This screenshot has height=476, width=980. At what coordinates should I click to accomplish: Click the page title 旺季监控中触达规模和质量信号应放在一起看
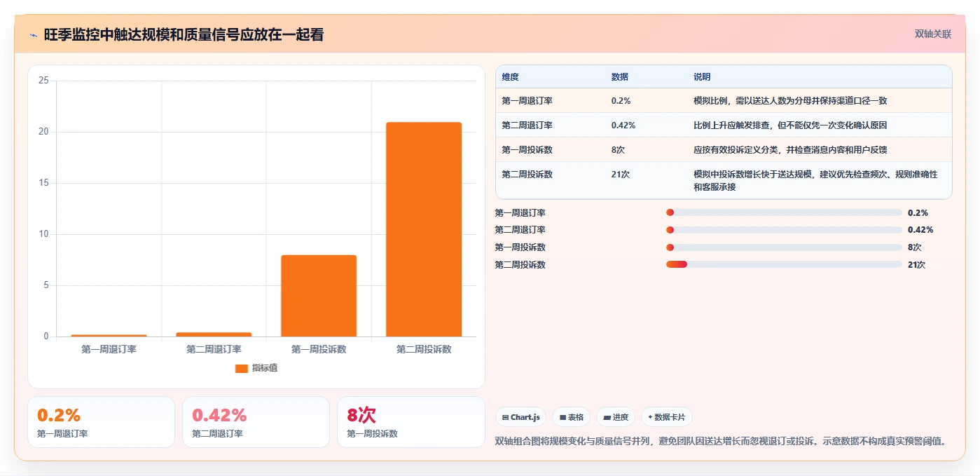(x=184, y=34)
